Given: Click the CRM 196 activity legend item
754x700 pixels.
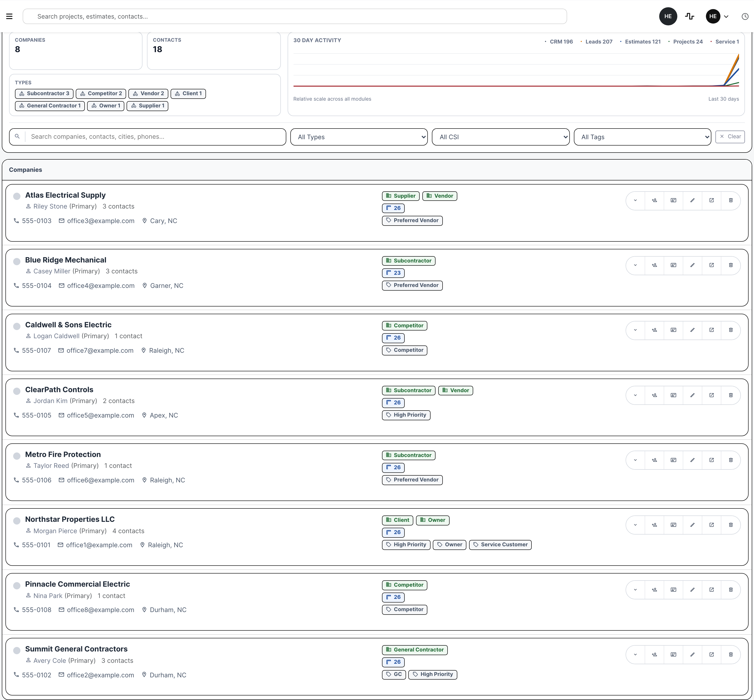Looking at the screenshot, I should tap(559, 42).
